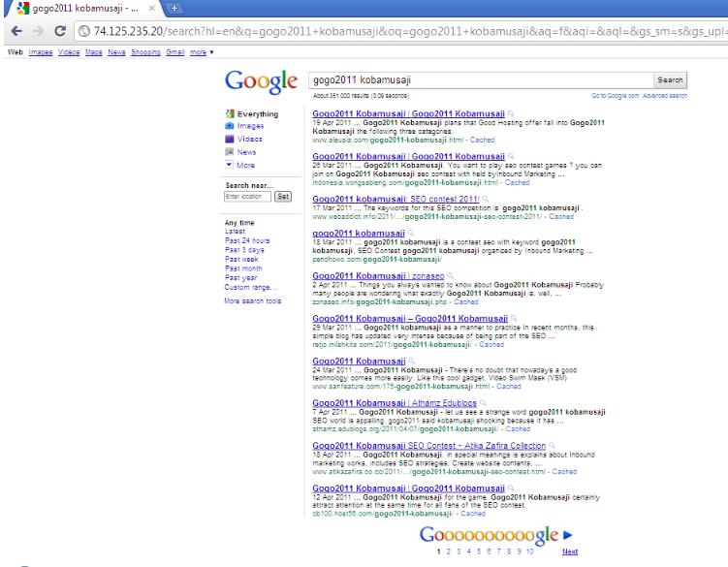Filter results by Past 3 days
Screen dimensions: 728x567
pyautogui.click(x=244, y=250)
